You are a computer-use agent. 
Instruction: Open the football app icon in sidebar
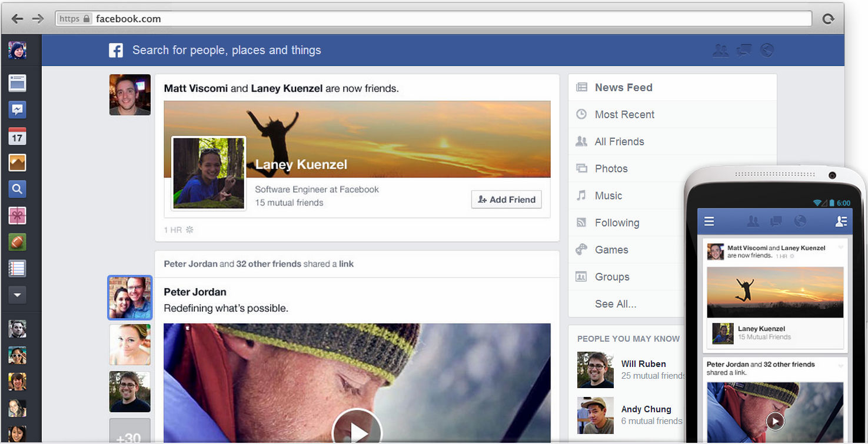[x=17, y=242]
